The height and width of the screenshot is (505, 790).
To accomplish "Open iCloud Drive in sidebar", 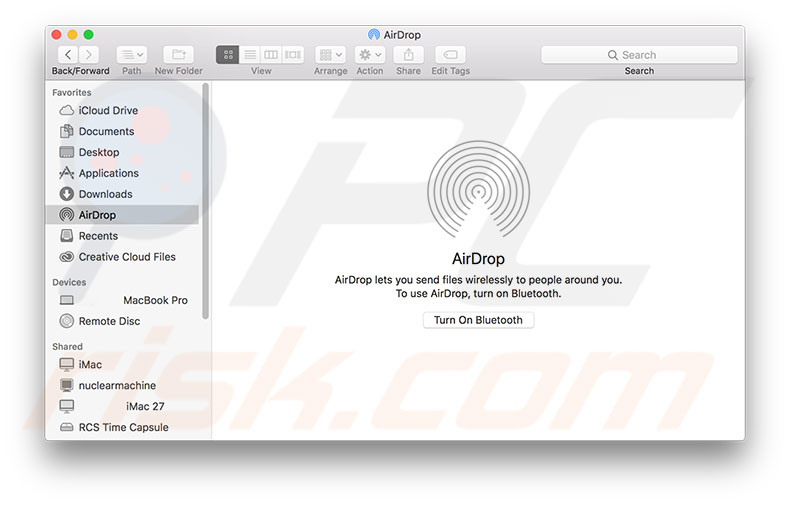I will [x=122, y=110].
